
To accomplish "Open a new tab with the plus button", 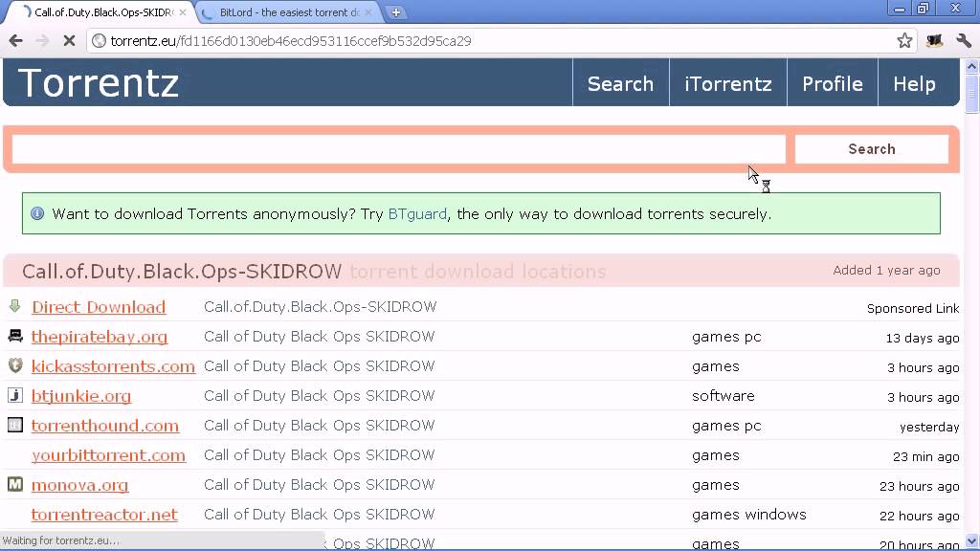I will 395,12.
